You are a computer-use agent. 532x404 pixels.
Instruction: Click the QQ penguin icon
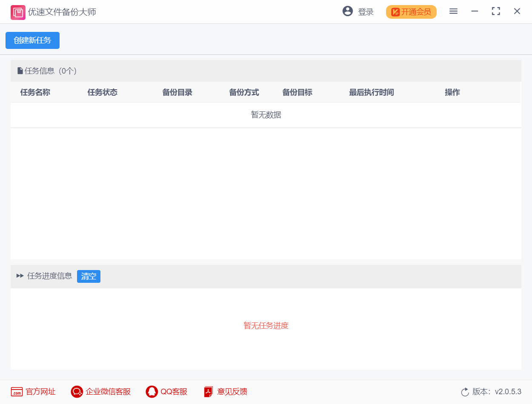152,392
